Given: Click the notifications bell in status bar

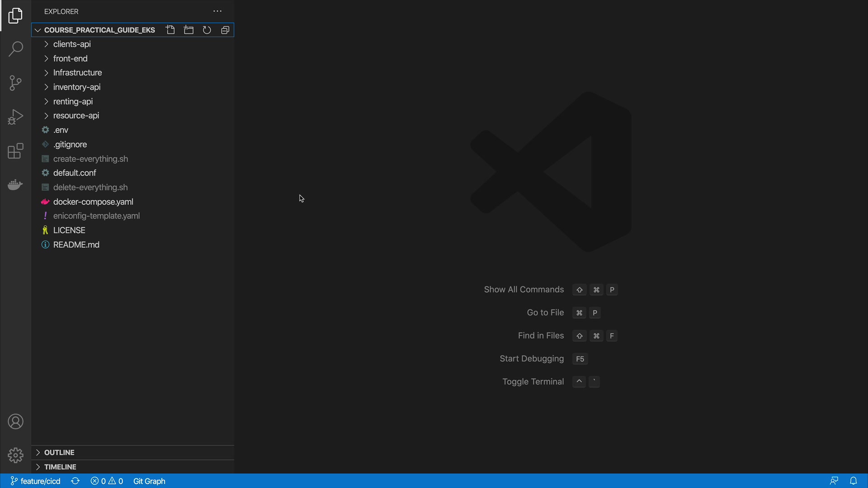Looking at the screenshot, I should coord(853,481).
